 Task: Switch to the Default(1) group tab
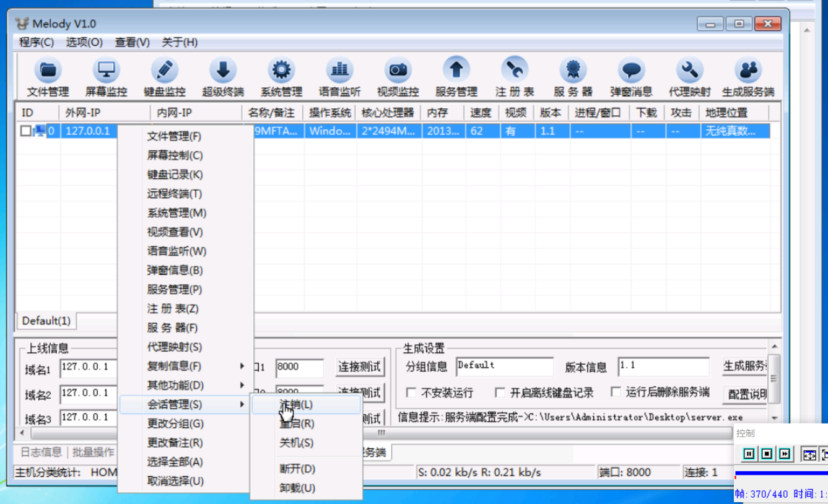(45, 321)
